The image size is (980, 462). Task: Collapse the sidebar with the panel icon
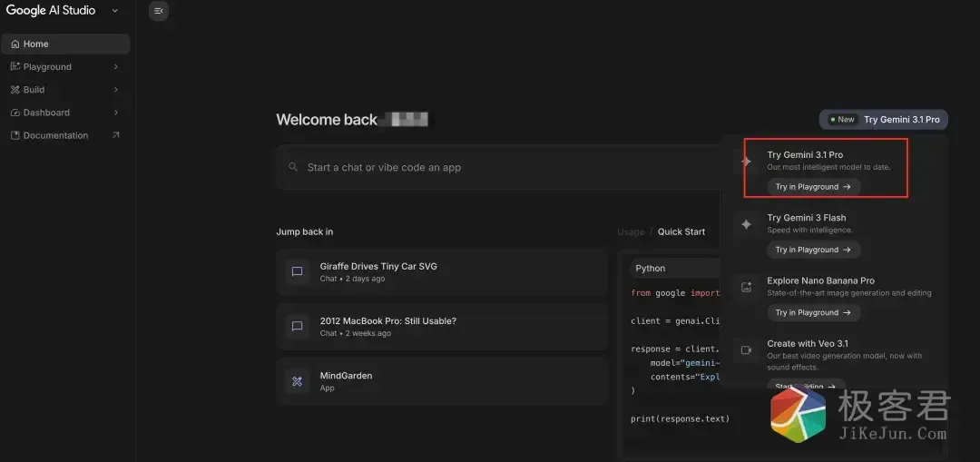(159, 11)
